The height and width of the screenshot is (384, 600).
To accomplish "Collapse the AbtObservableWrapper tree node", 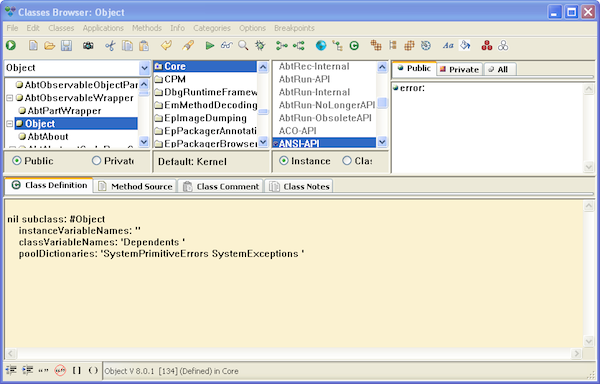I will point(10,98).
